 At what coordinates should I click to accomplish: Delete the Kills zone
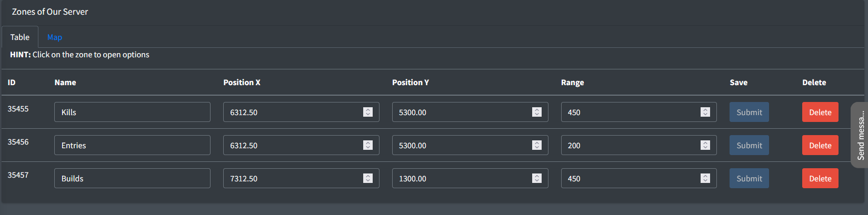pos(820,112)
